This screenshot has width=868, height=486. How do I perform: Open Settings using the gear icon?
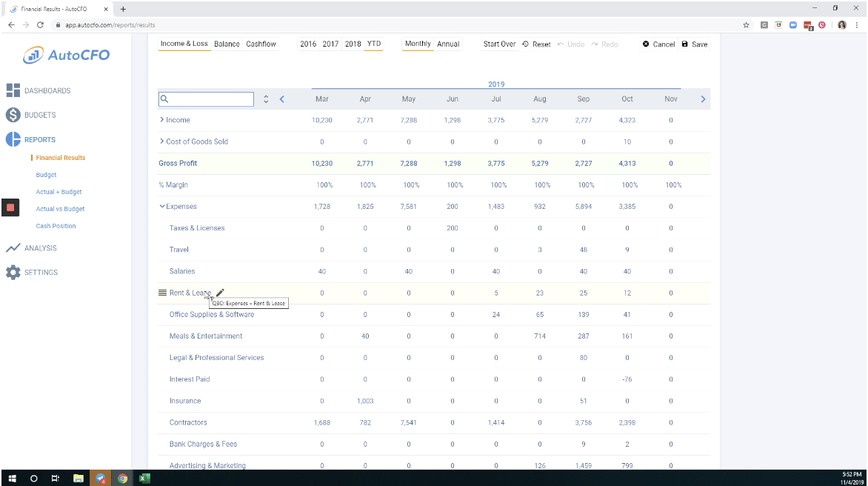[x=13, y=272]
